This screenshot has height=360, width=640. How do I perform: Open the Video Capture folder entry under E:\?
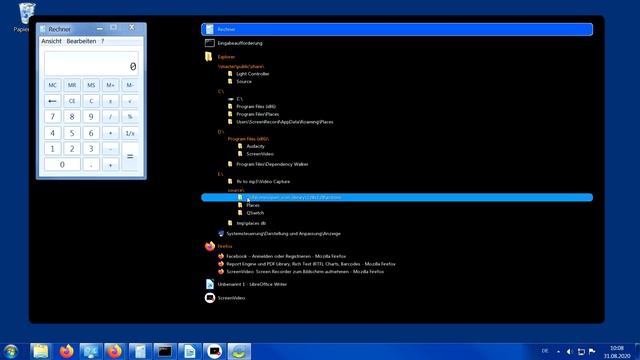(263, 182)
